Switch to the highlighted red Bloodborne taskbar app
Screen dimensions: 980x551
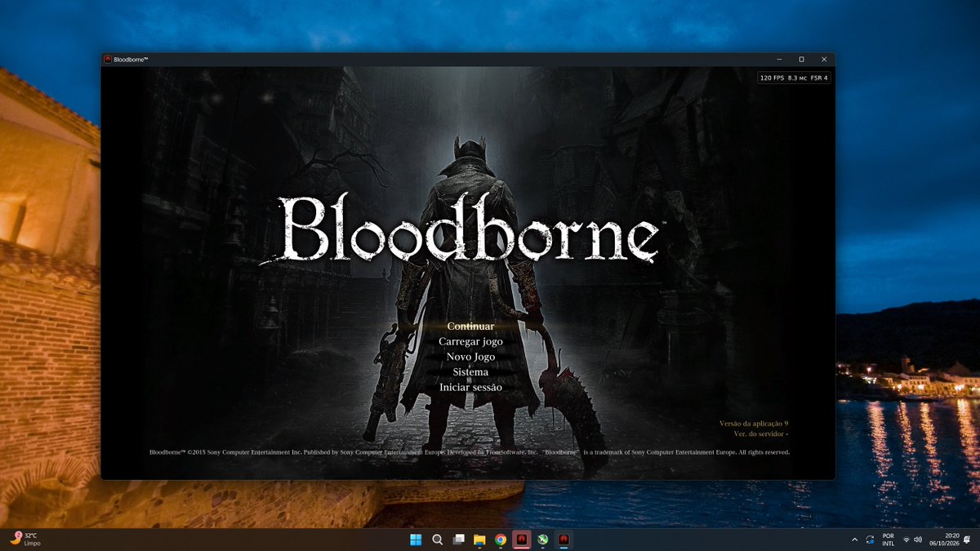tap(522, 540)
